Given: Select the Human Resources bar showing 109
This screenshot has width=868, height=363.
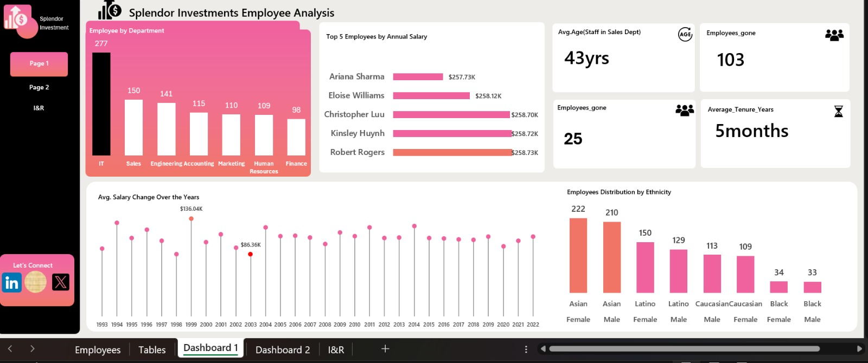Looking at the screenshot, I should pyautogui.click(x=264, y=135).
